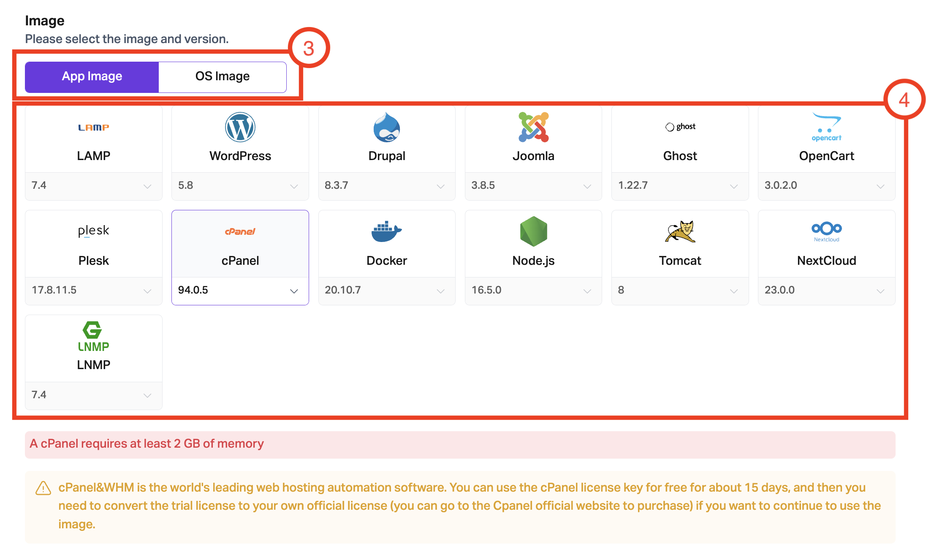Viewport: 926px width, 560px height.
Task: Click the Ghost logo icon
Action: [x=680, y=127]
